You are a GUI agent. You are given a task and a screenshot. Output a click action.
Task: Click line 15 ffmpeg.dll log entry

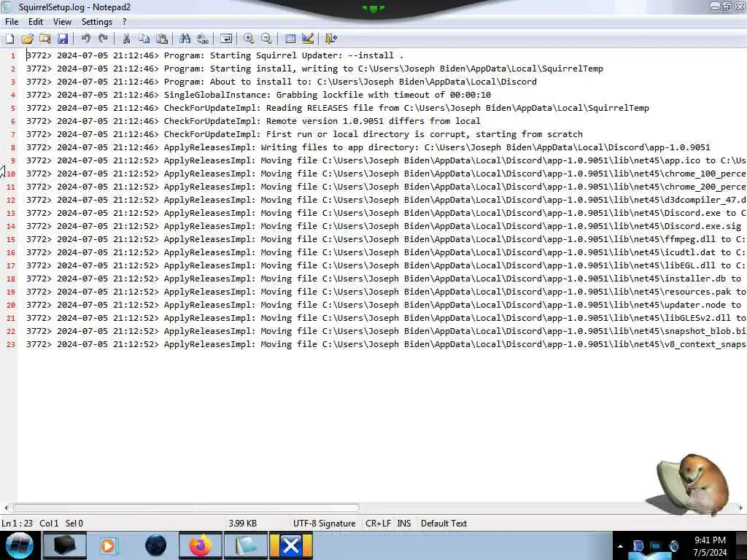click(386, 239)
